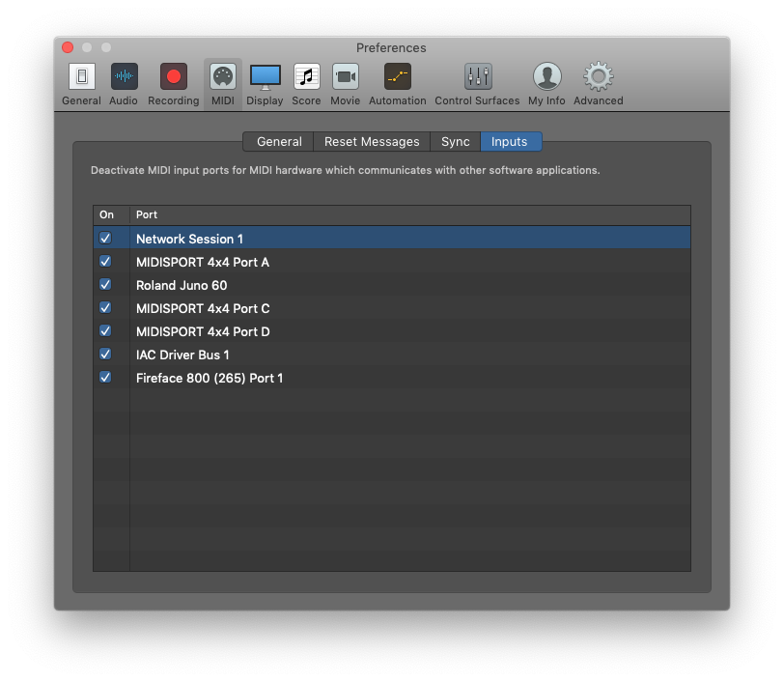Open the Control Surfaces preferences pane
This screenshot has width=784, height=682.
[478, 84]
